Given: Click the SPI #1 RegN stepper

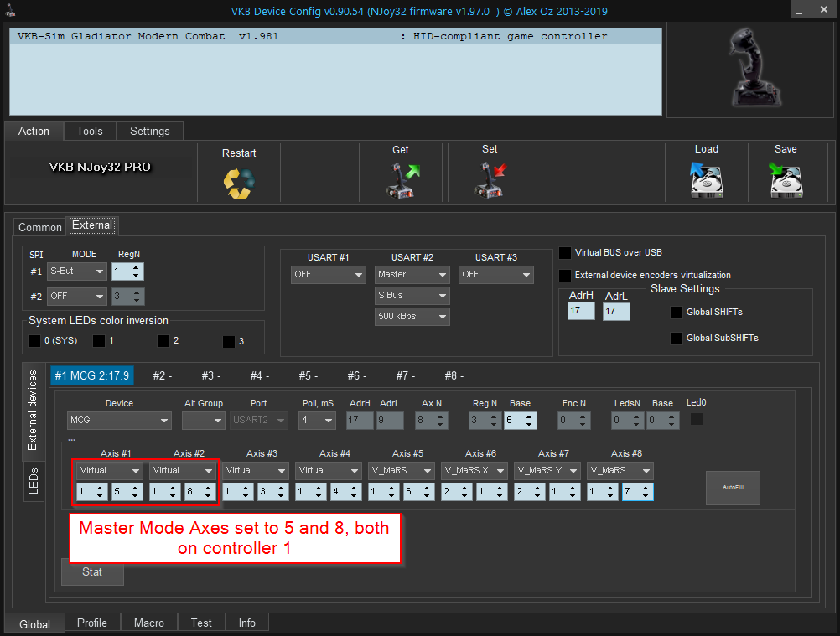Looking at the screenshot, I should click(x=127, y=271).
